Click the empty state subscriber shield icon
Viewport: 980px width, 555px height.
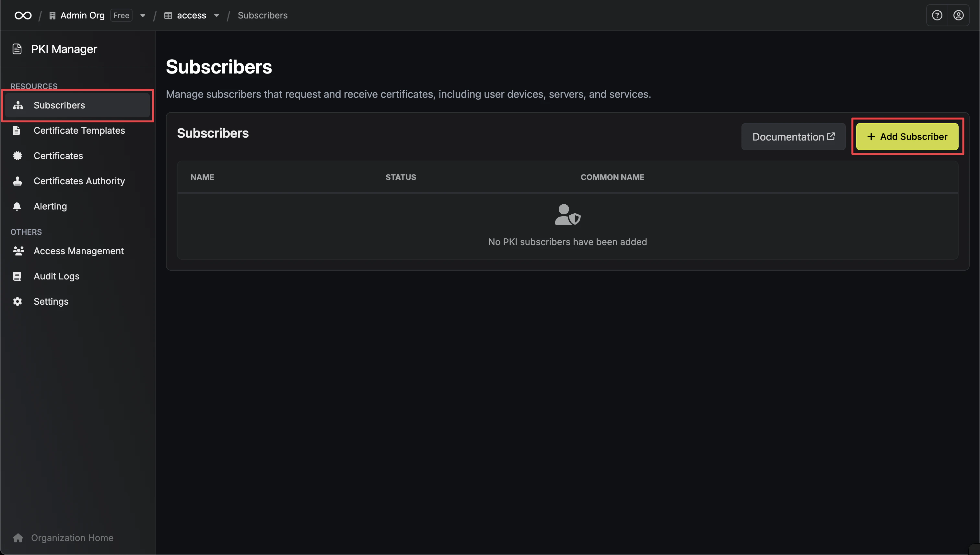[x=567, y=215]
